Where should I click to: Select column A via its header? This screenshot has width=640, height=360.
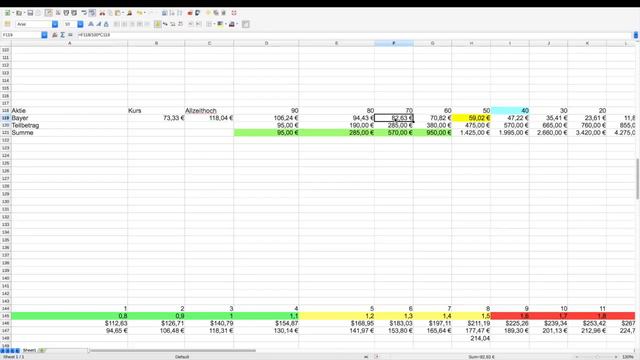point(69,43)
